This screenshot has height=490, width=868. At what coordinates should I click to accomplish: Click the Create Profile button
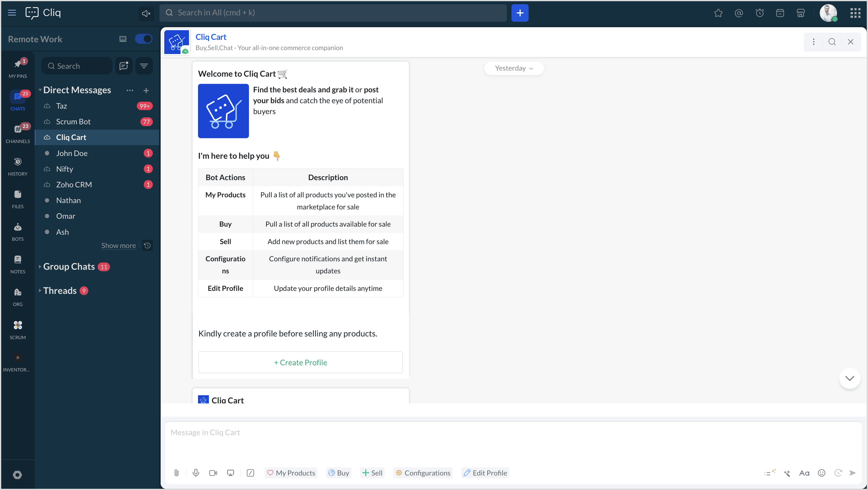point(300,362)
